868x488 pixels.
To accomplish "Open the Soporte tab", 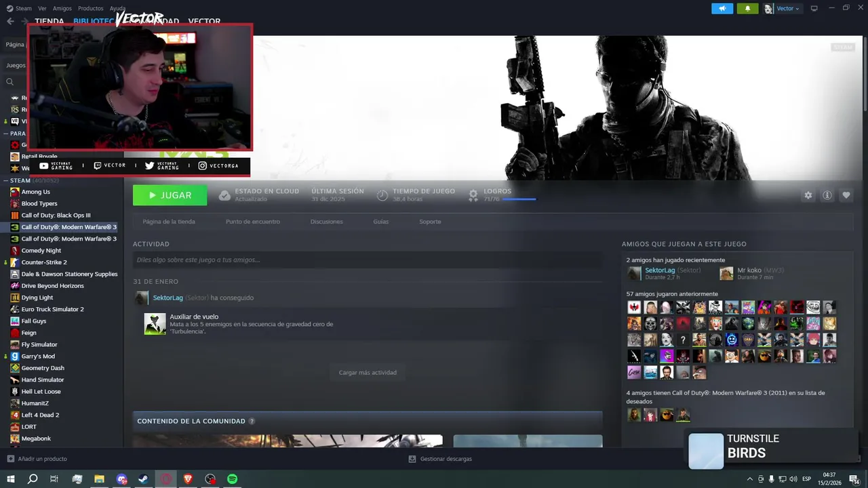I will tap(430, 222).
